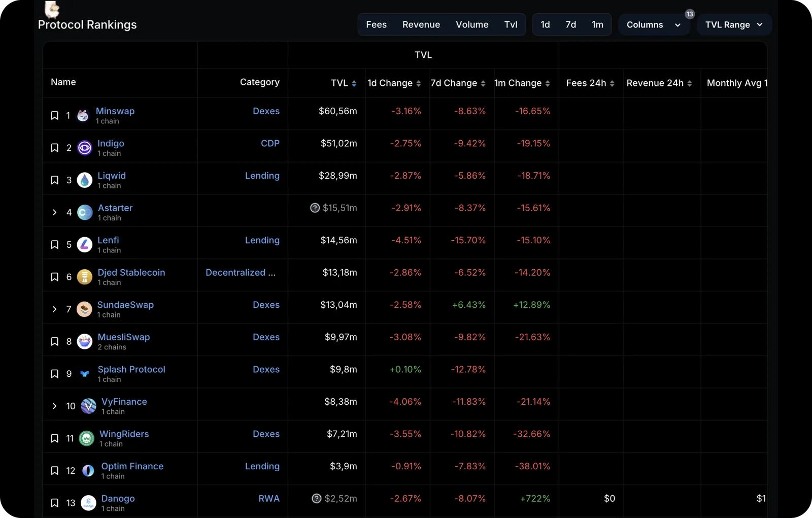812x518 pixels.
Task: Toggle bookmark for Lenfi
Action: [x=55, y=245]
